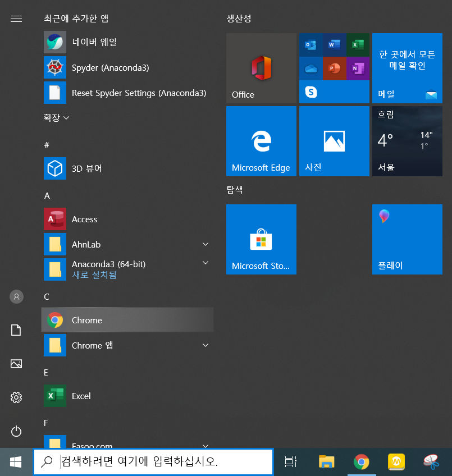
Task: Click the A letter group header
Action: tap(47, 196)
